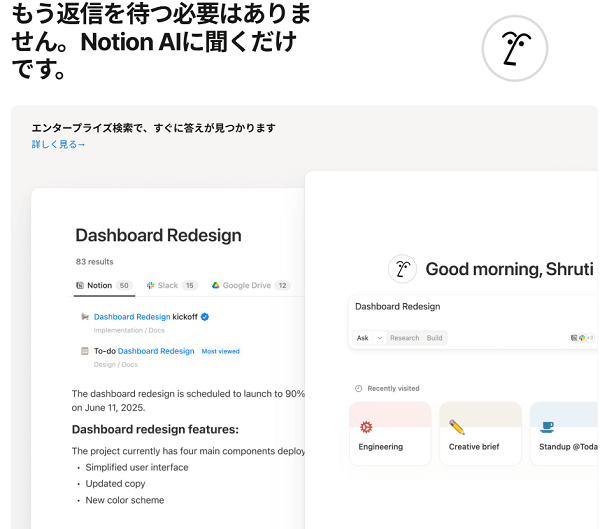The height and width of the screenshot is (529, 600).
Task: Select the Research mode button
Action: click(x=404, y=338)
